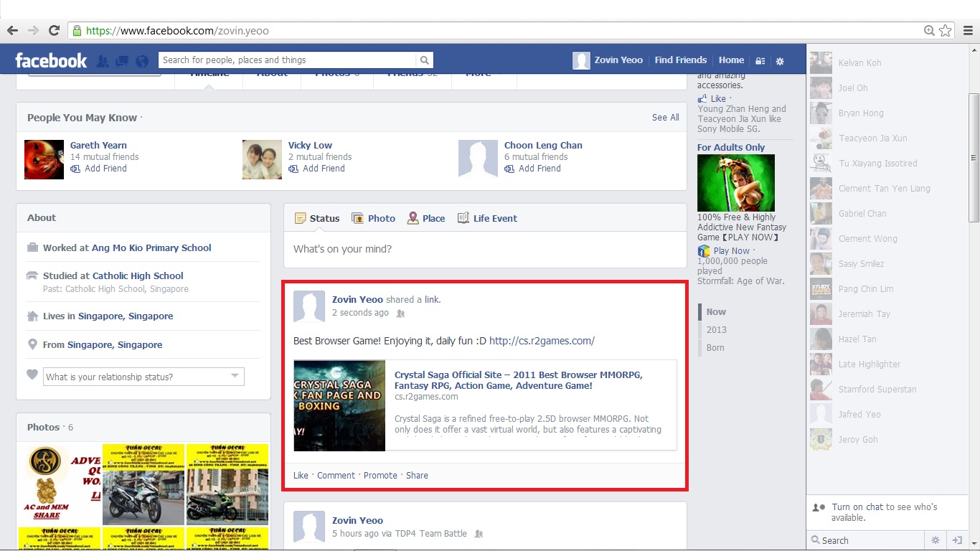The height and width of the screenshot is (551, 980).
Task: Click Add Friend under Gareth Yearn
Action: 105,169
